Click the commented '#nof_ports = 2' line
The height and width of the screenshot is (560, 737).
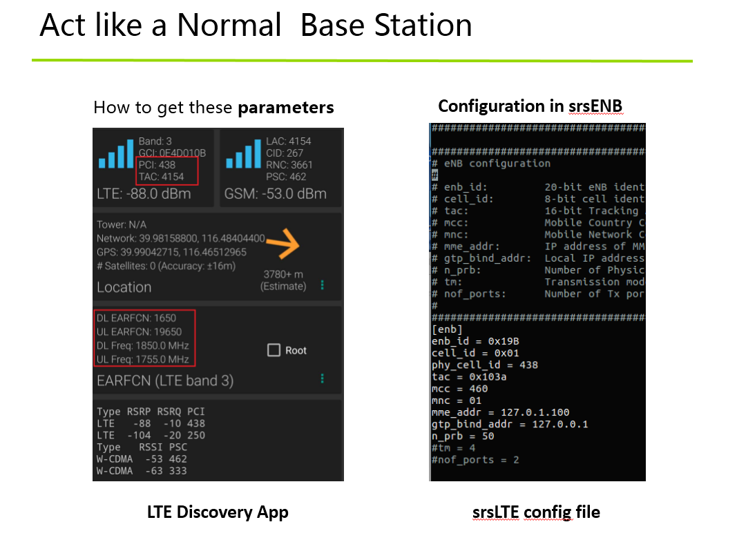pyautogui.click(x=475, y=460)
